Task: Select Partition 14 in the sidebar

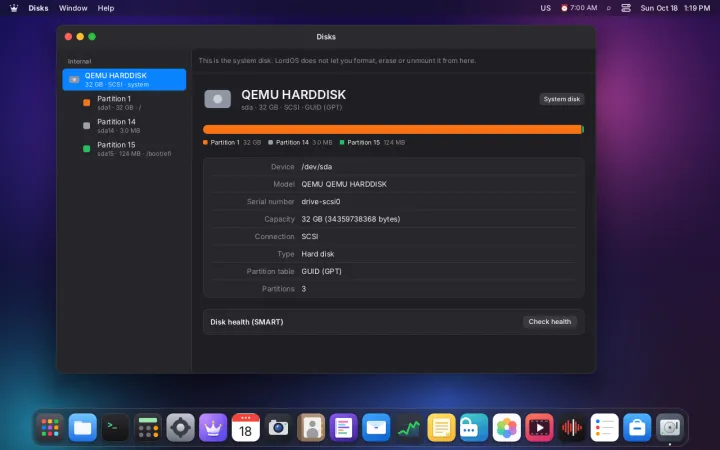Action: click(124, 125)
